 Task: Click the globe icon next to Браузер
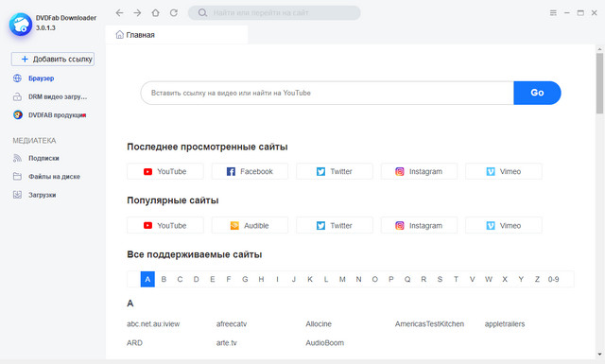[17, 78]
